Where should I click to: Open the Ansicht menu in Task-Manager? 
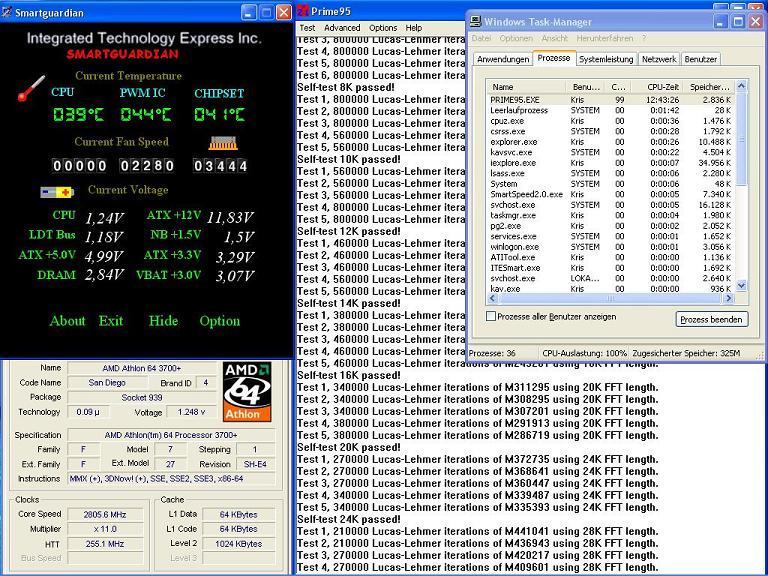coord(554,38)
